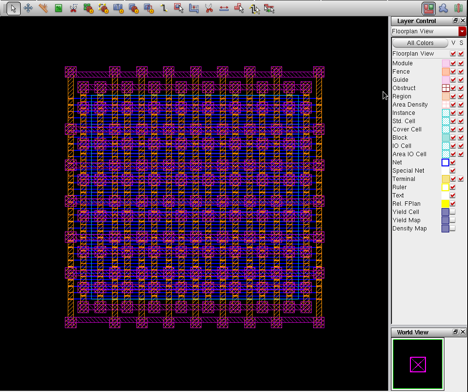Switch to Physical view icon
The width and height of the screenshot is (468, 392).
458,8
